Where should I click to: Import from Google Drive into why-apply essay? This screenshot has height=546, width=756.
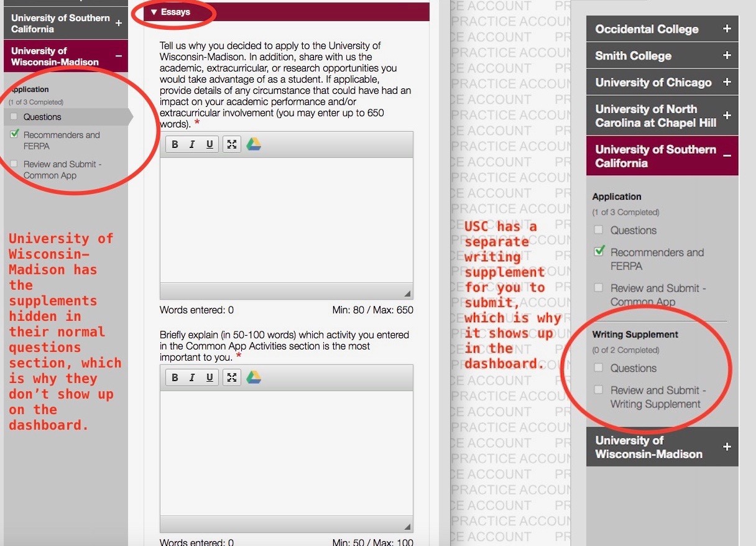point(254,144)
